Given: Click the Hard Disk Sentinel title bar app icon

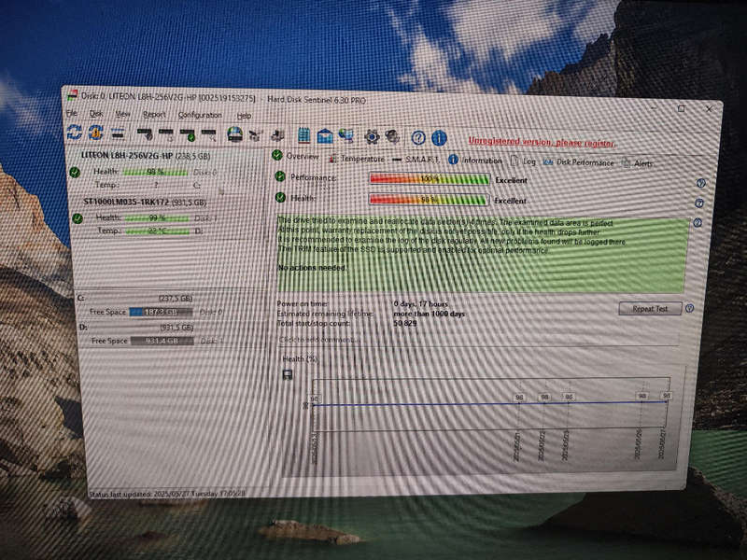Looking at the screenshot, I should point(72,95).
